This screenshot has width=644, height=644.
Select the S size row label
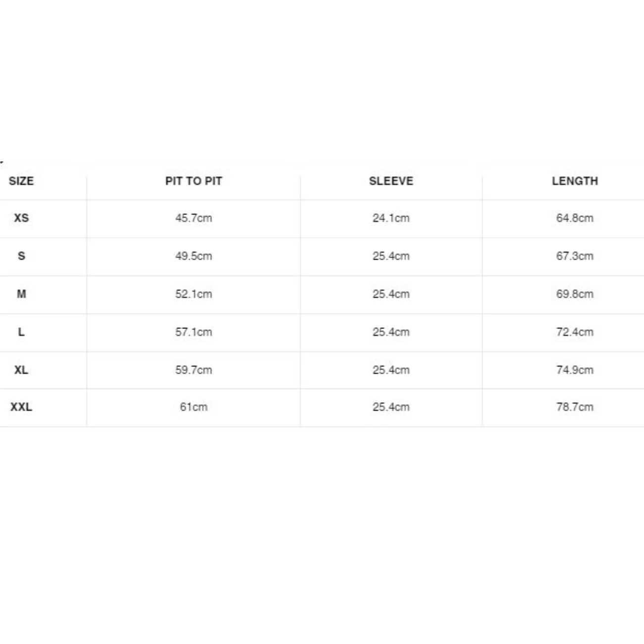pos(21,256)
